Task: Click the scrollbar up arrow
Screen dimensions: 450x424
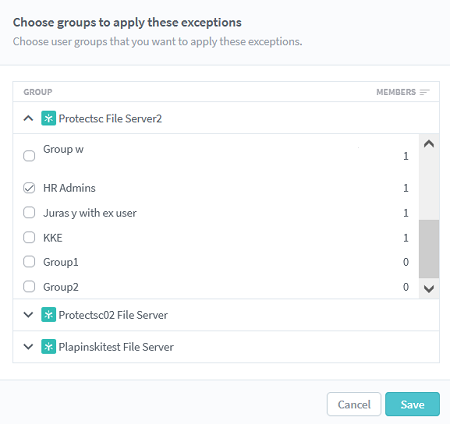Action: click(x=429, y=144)
